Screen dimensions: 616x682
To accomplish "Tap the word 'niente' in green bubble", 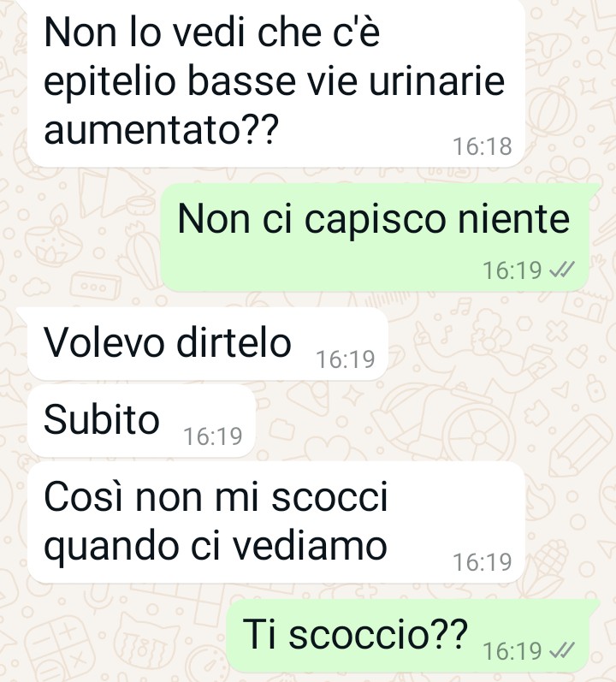I will click(514, 219).
